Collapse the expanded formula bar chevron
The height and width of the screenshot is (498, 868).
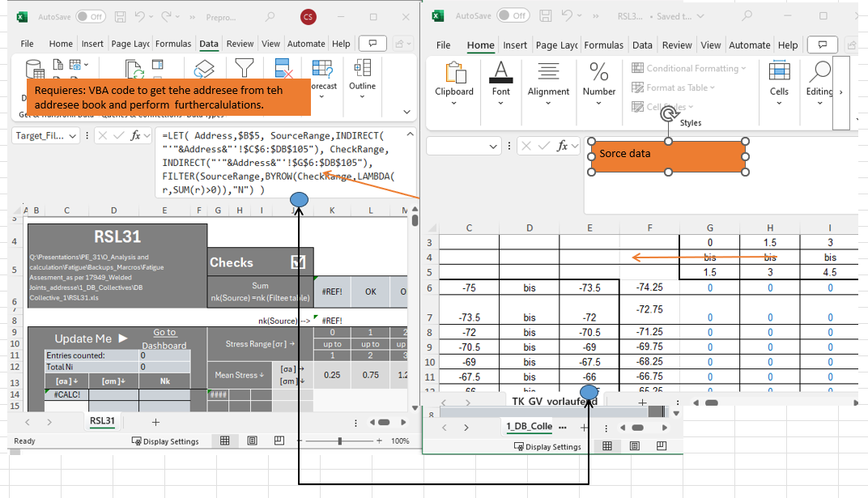411,134
